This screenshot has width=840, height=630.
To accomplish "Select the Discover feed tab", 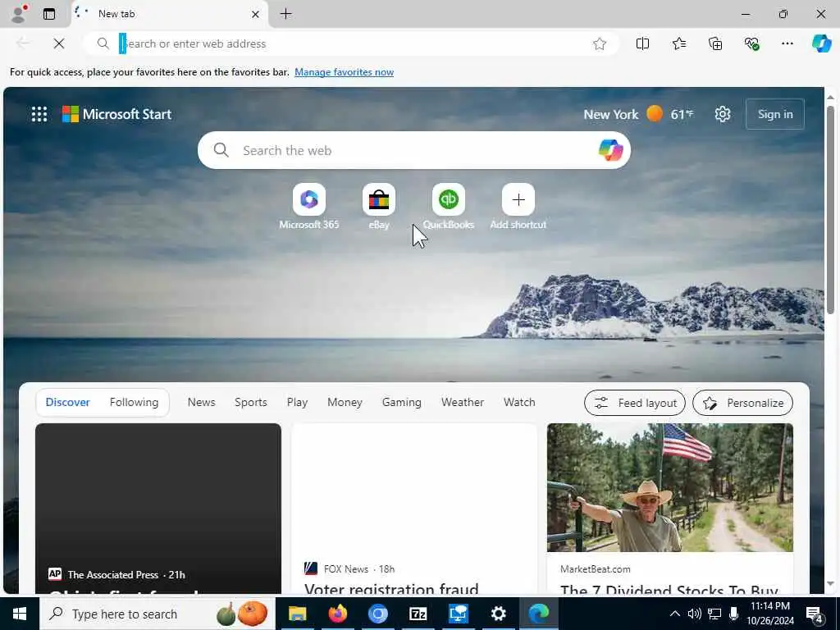I will 67,402.
